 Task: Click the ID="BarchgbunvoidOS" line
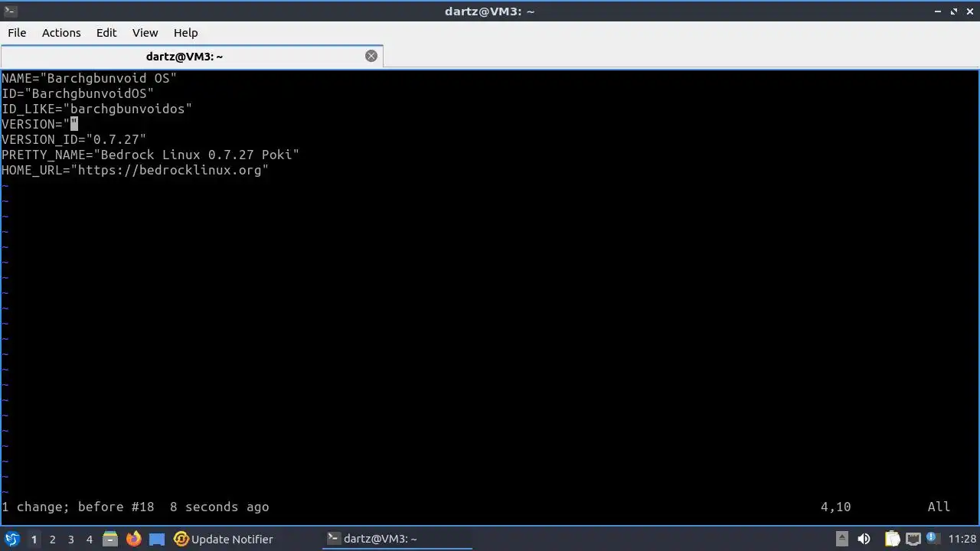(77, 93)
